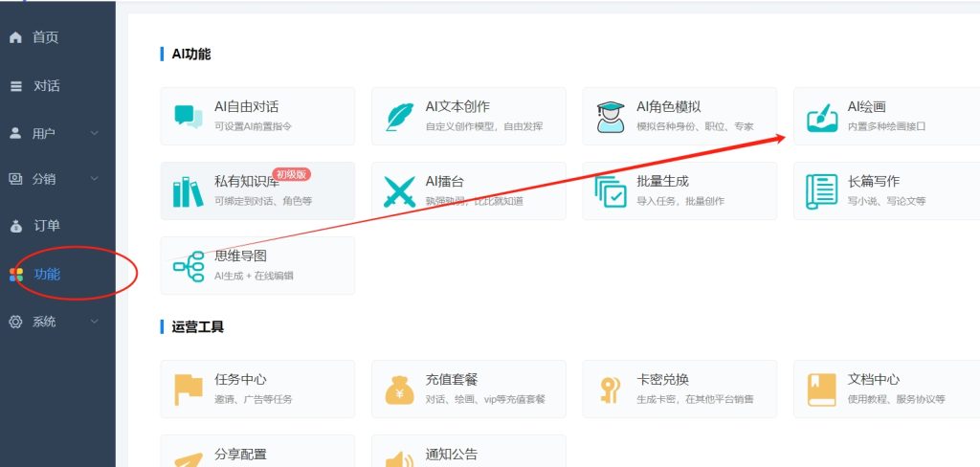The image size is (980, 467).
Task: Click text 自定义创作模型，自由发挥
Action: point(484,126)
